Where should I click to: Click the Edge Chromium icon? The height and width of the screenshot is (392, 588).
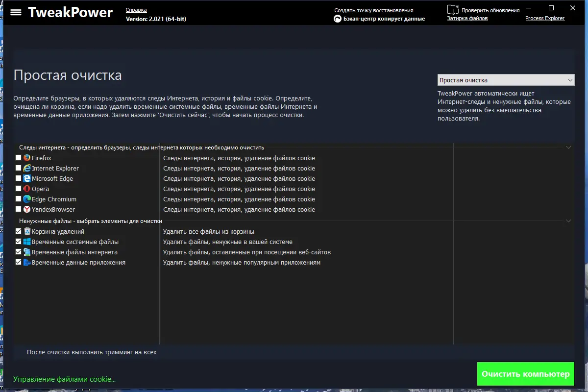27,199
